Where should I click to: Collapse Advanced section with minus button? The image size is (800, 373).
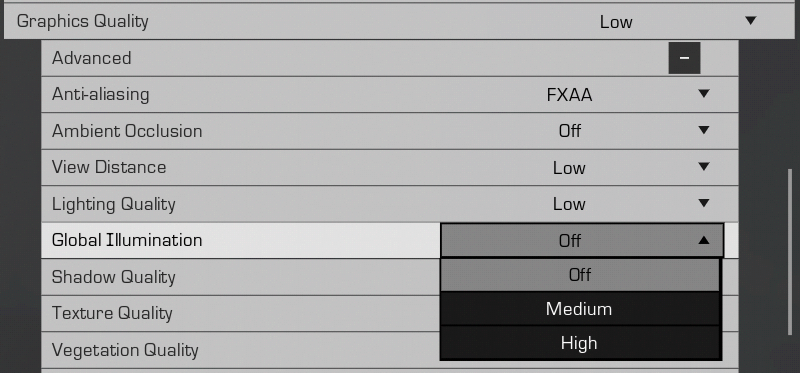684,58
